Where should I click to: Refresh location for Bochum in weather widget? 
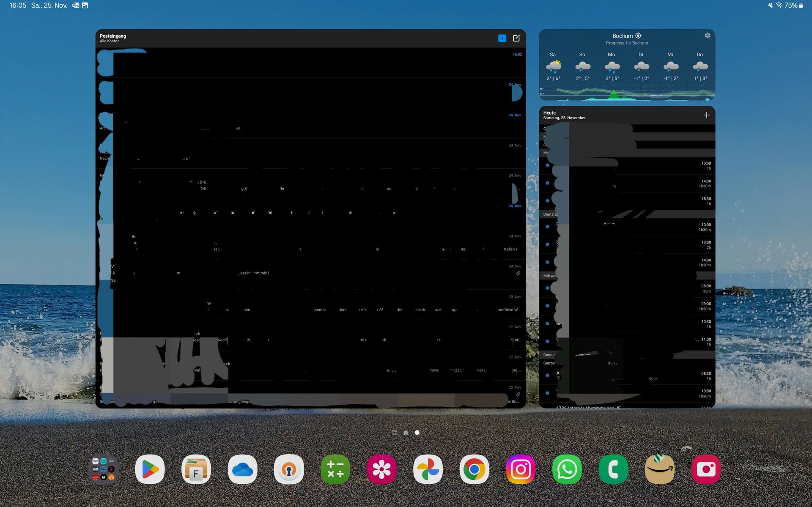(x=638, y=36)
